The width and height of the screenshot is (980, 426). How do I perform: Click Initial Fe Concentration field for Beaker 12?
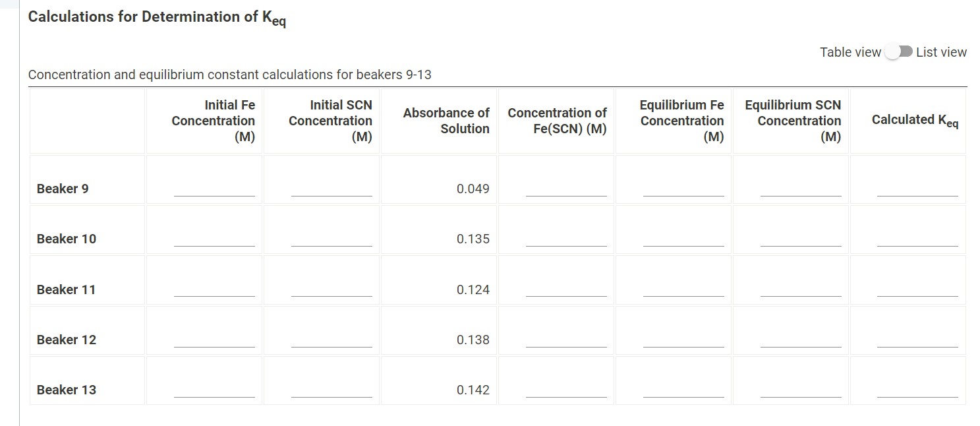214,344
